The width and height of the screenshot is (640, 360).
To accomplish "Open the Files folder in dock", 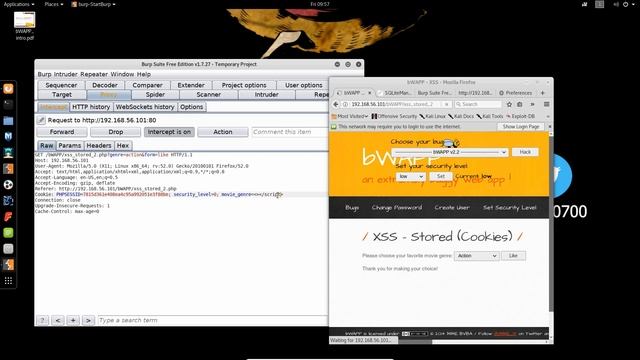I will pyautogui.click(x=8, y=120).
